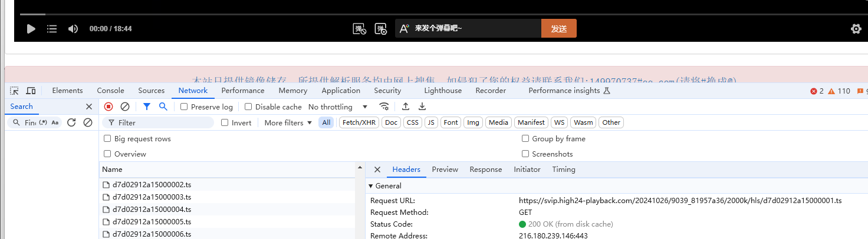Open the video playlist icon
The image size is (868, 239).
pos(52,29)
